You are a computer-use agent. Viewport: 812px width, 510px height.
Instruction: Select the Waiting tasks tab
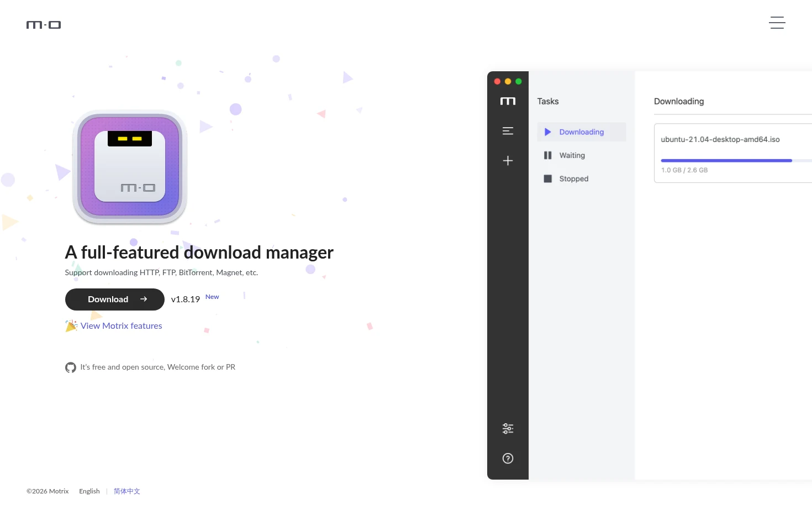[582, 155]
